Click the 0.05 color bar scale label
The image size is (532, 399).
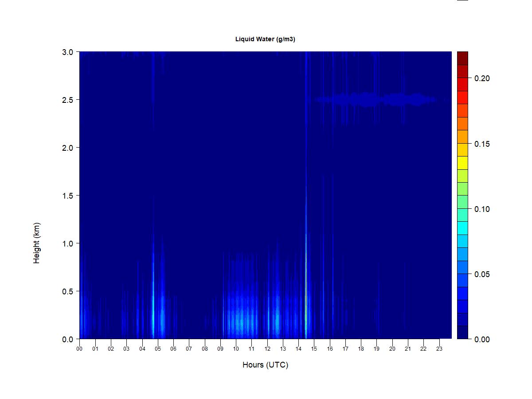482,274
